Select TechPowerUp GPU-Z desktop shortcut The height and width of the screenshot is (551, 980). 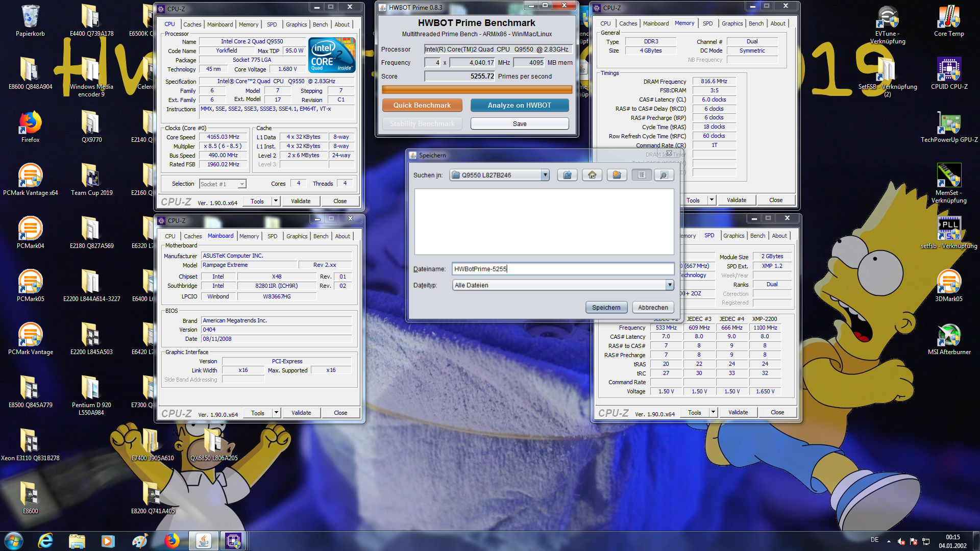(949, 127)
